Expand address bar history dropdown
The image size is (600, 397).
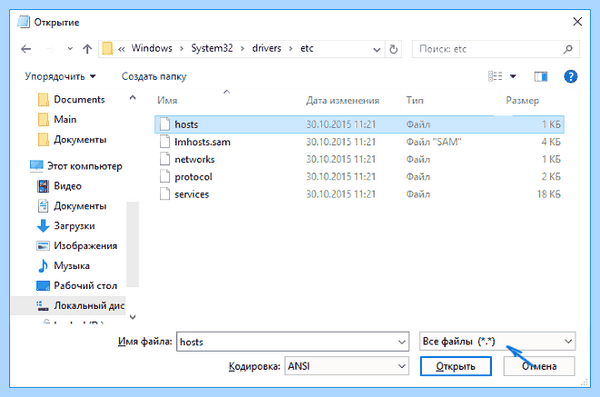point(377,49)
